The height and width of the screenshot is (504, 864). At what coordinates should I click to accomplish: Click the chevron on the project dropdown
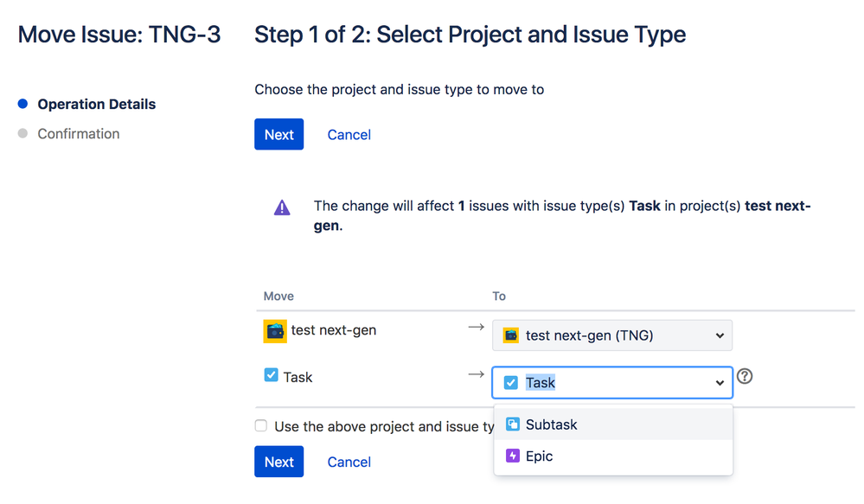719,335
